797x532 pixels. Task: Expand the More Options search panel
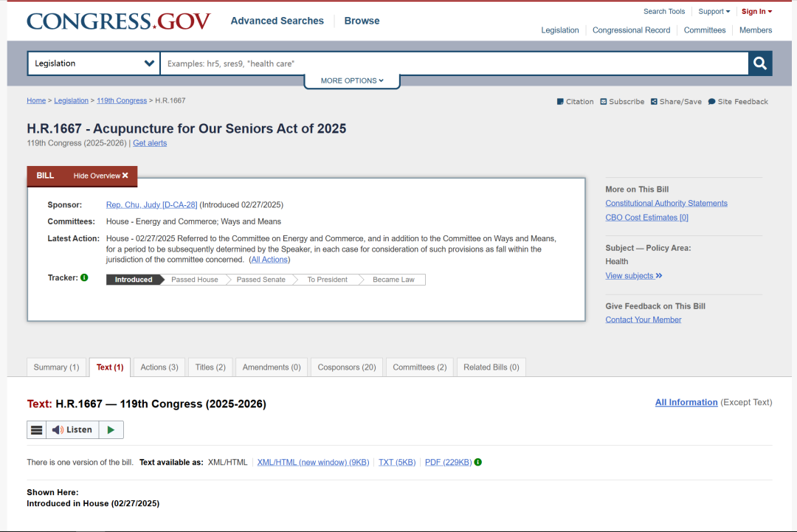352,80
